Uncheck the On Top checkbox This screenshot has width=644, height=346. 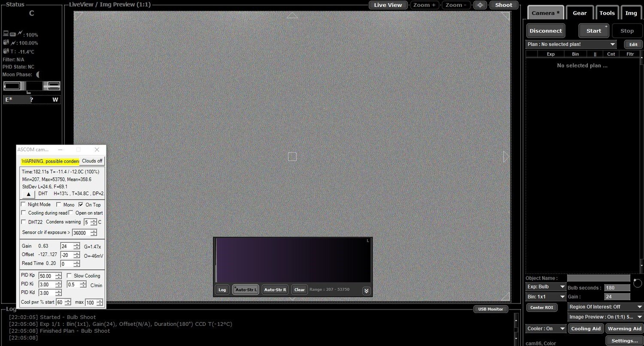(x=81, y=205)
